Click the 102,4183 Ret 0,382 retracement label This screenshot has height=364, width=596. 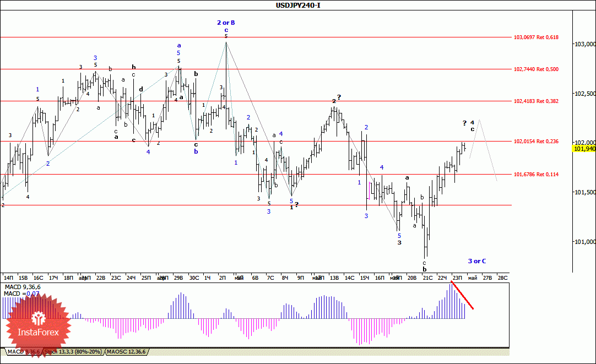point(536,101)
